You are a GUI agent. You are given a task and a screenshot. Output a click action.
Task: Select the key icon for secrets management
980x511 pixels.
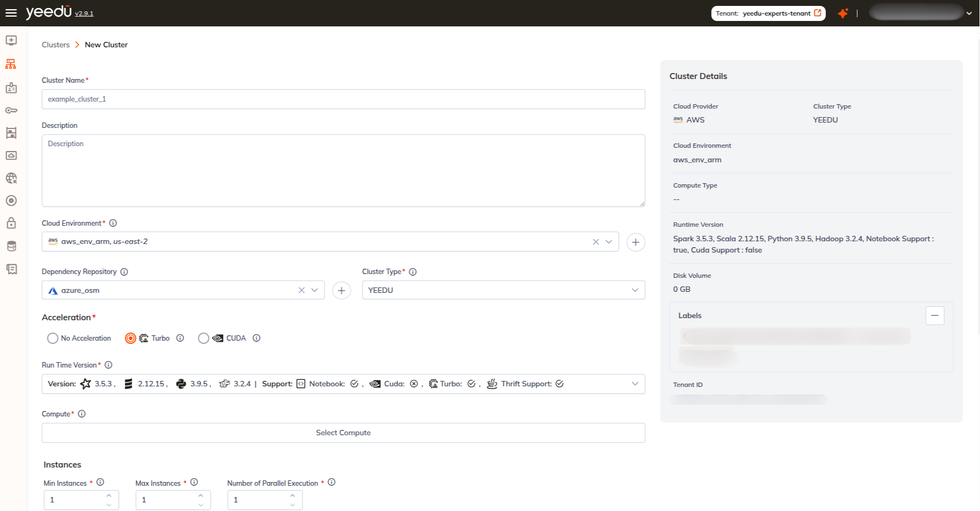(11, 110)
